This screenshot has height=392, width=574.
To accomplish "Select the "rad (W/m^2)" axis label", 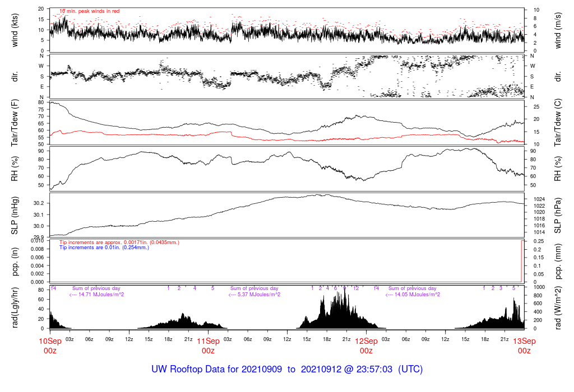I will [558, 308].
